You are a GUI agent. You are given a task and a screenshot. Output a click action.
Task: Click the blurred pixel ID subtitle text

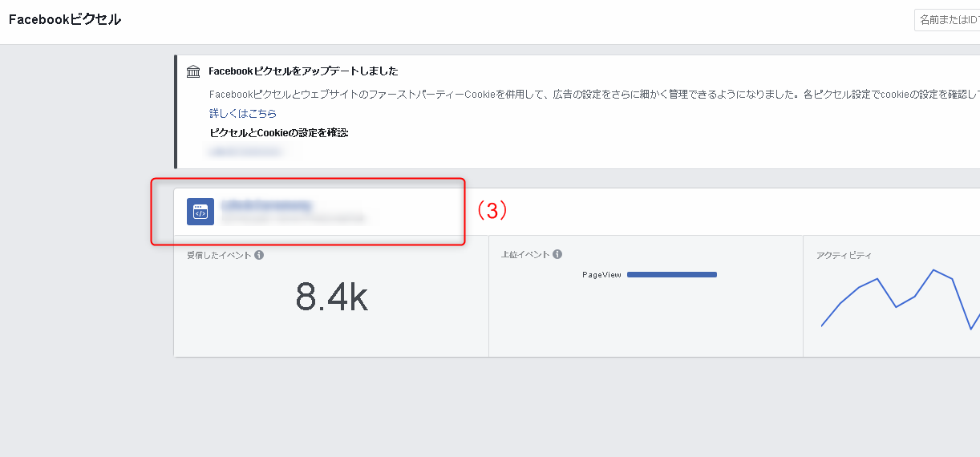click(294, 218)
